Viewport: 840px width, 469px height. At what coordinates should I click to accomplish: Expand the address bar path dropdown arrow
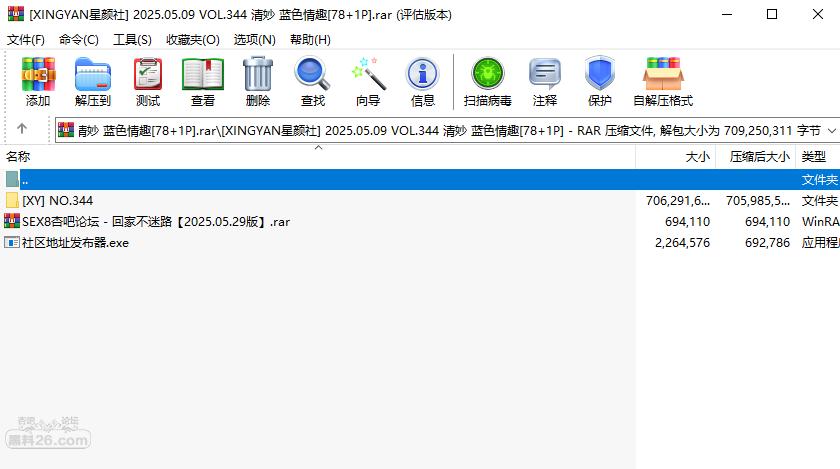tap(831, 130)
